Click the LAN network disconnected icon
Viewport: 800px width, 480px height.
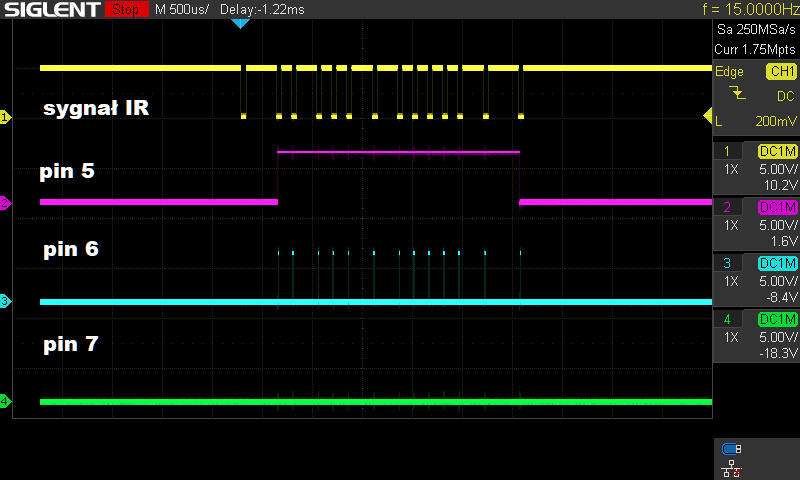pos(732,469)
